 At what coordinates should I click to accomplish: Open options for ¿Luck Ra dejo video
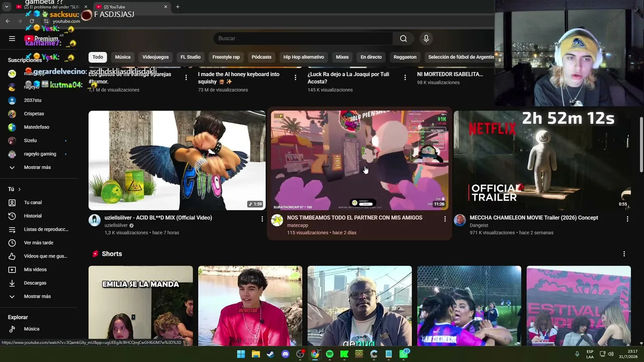(405, 77)
